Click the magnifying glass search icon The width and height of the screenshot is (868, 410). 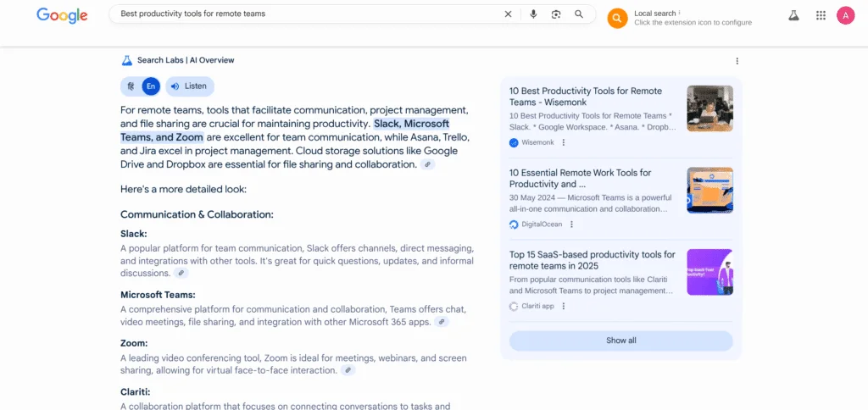[579, 14]
